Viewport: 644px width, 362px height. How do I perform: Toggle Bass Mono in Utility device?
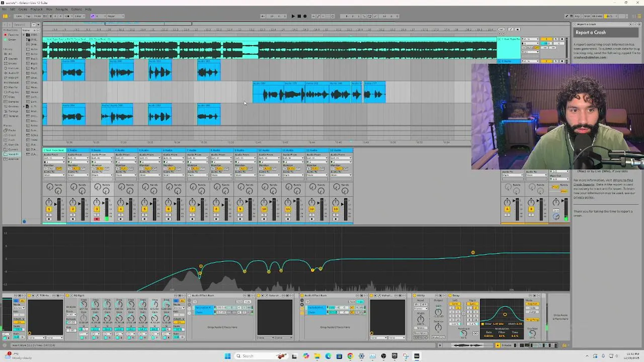(421, 333)
